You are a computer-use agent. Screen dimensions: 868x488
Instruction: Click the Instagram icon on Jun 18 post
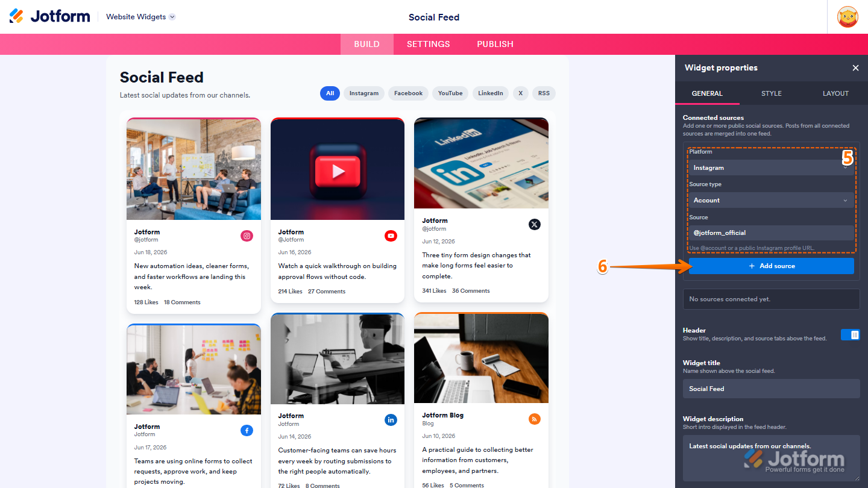pos(247,236)
